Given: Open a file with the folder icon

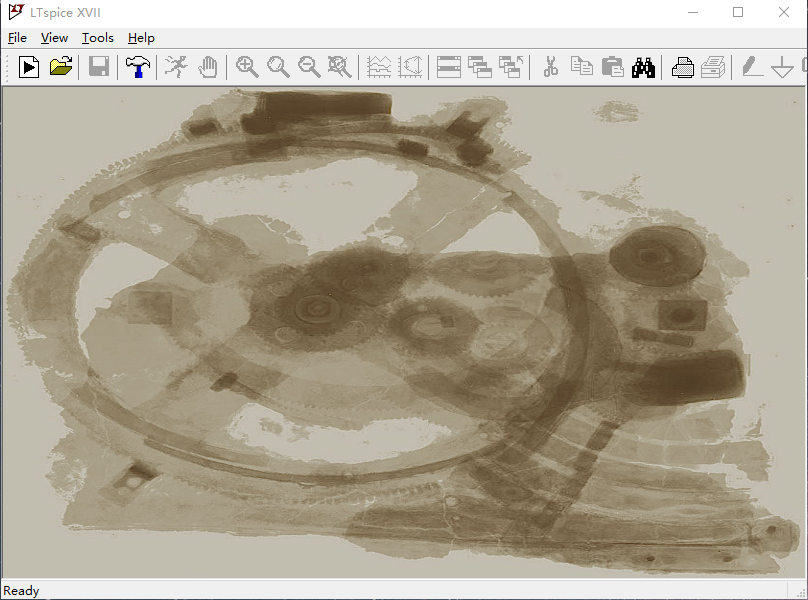Looking at the screenshot, I should point(61,67).
